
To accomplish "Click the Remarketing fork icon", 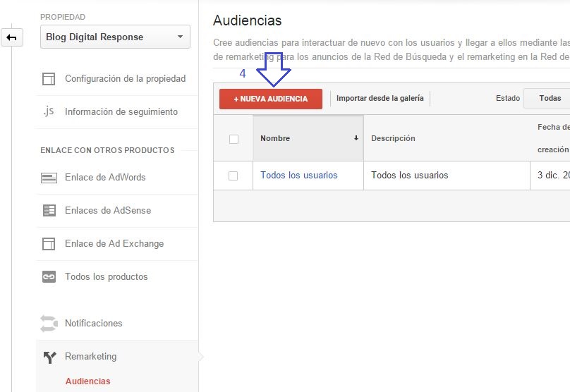I will (50, 357).
